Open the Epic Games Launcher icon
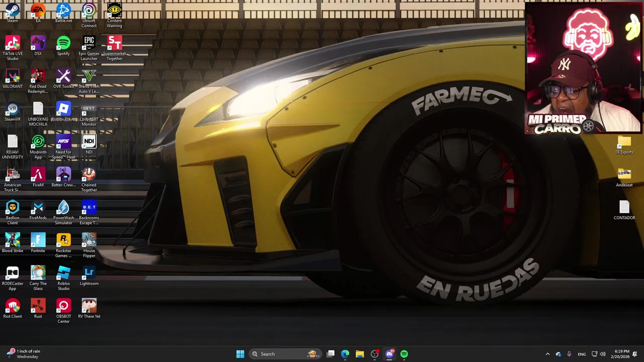The image size is (644, 362). [x=89, y=48]
